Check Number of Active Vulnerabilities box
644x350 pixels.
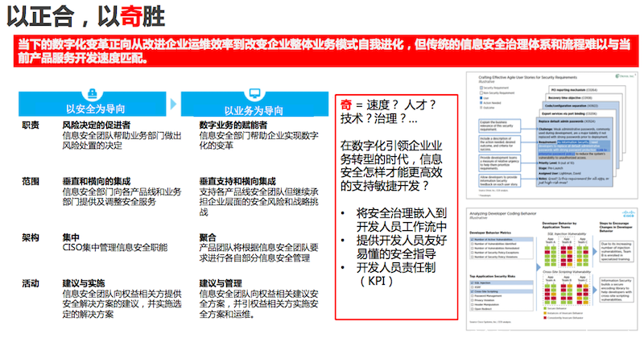(473, 240)
